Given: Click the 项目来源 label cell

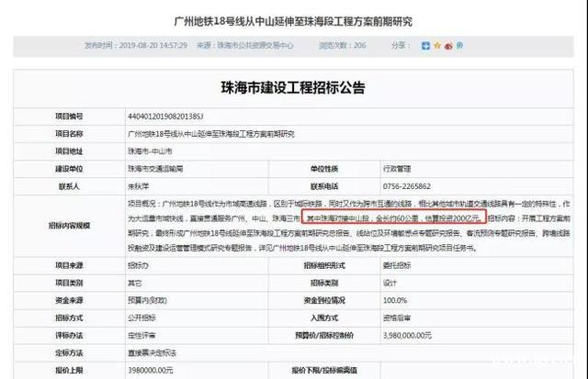Looking at the screenshot, I should coord(70,265).
